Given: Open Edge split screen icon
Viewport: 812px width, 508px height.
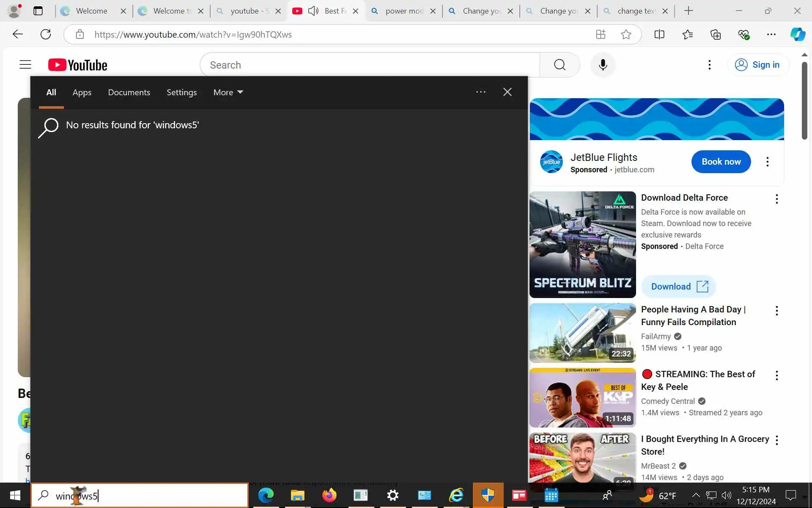Looking at the screenshot, I should 659,34.
